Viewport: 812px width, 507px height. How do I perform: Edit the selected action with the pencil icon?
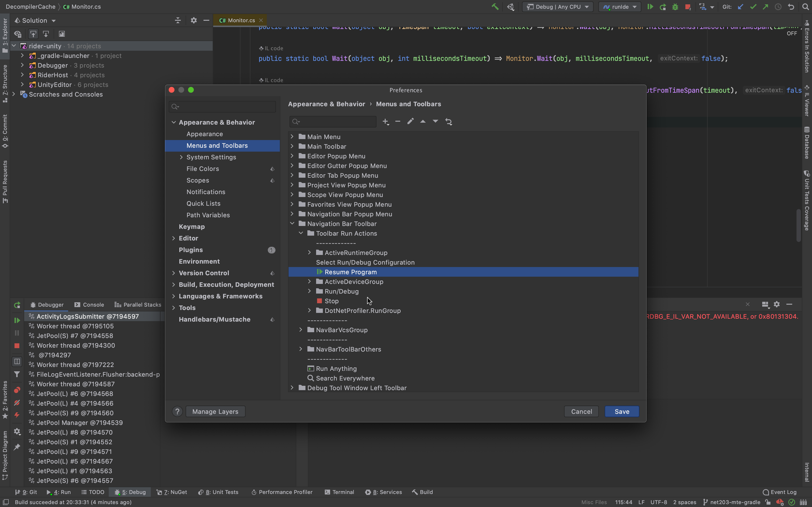coord(410,121)
